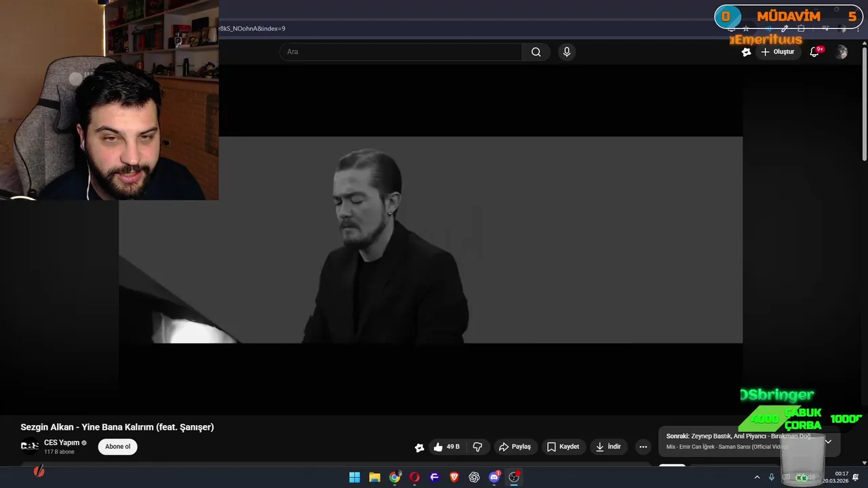Viewport: 868px width, 488px height.
Task: Open YouTube notifications bell
Action: coord(815,52)
